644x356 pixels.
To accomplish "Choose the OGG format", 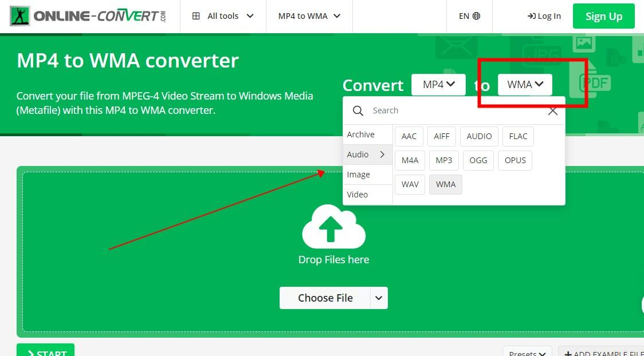I will [x=478, y=160].
